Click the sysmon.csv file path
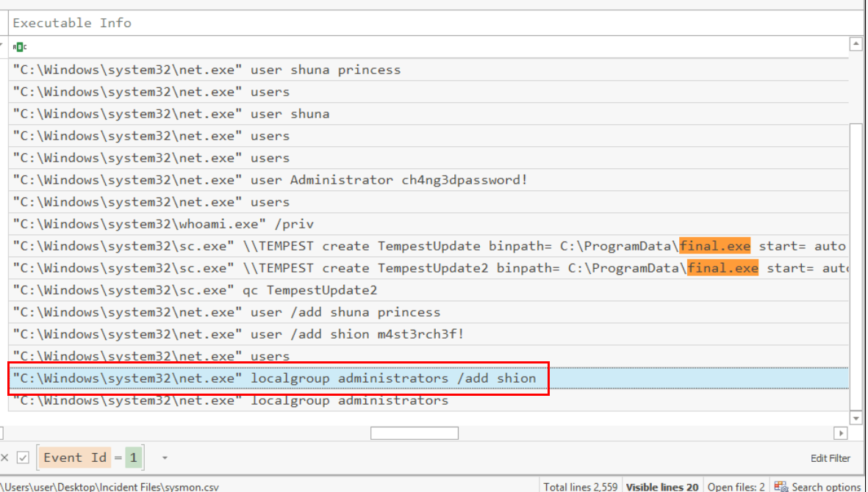The image size is (868, 492). point(109,486)
